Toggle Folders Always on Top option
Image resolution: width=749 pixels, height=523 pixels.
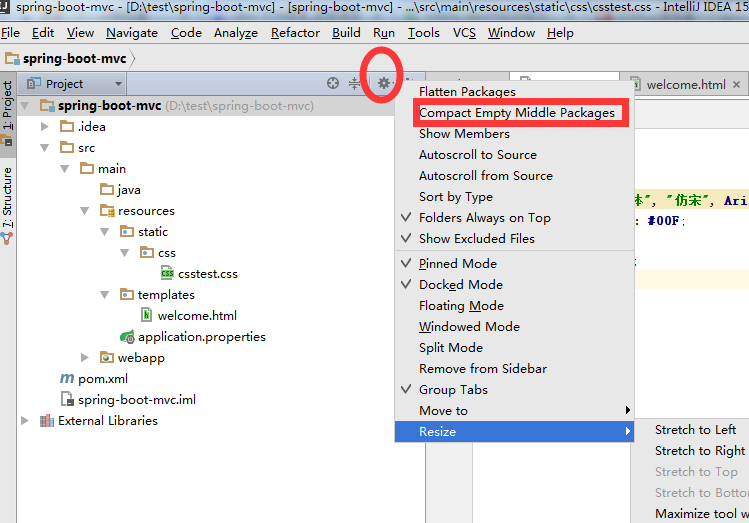pyautogui.click(x=514, y=218)
